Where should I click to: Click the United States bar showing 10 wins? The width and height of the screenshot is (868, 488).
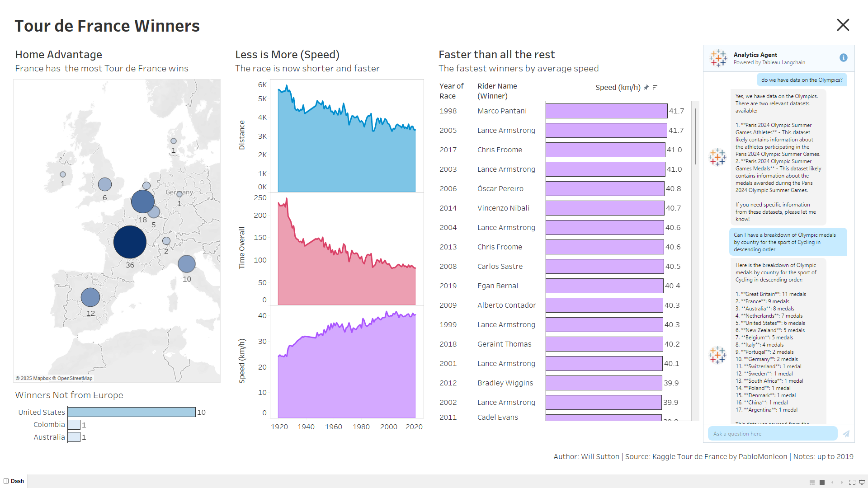point(132,412)
